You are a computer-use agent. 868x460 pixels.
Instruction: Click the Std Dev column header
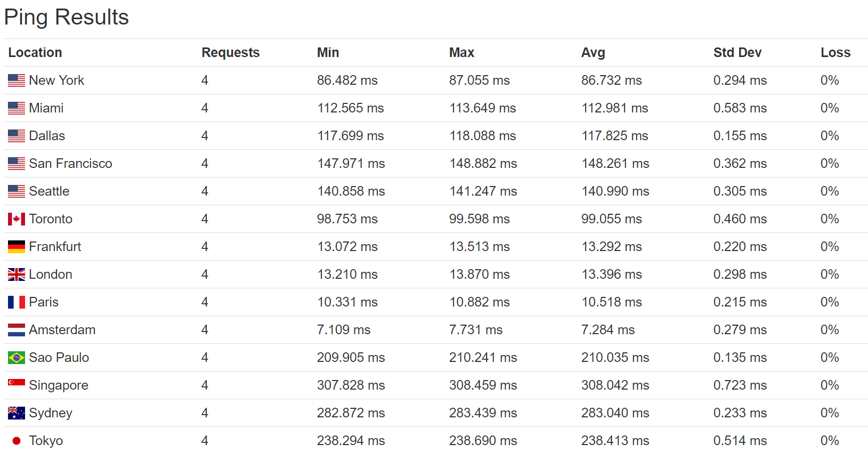pos(737,53)
